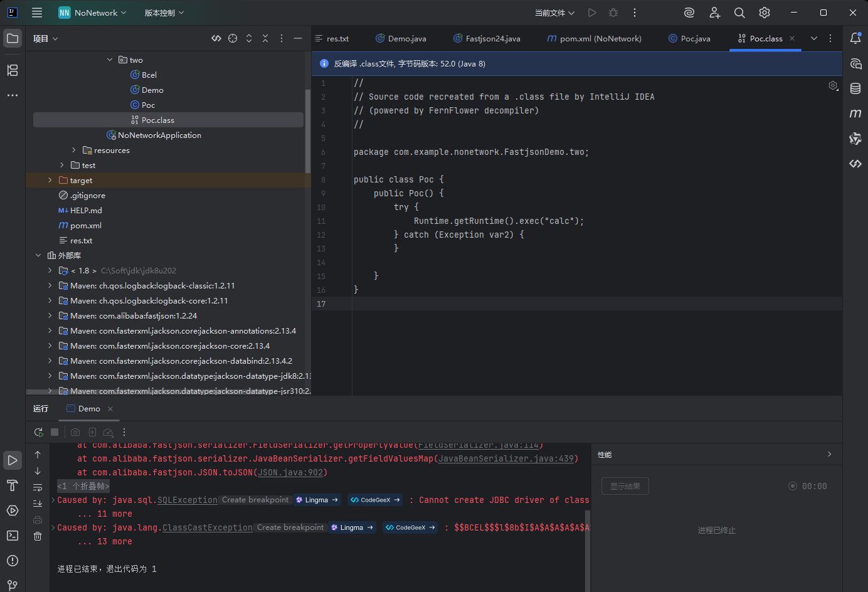The height and width of the screenshot is (592, 868).
Task: Select NoNetworkApplication in project tree
Action: (x=154, y=135)
